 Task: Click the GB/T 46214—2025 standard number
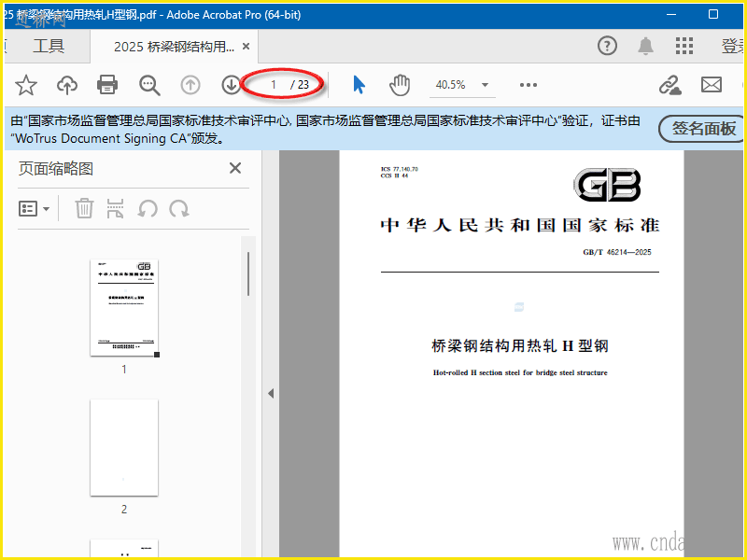(x=617, y=252)
